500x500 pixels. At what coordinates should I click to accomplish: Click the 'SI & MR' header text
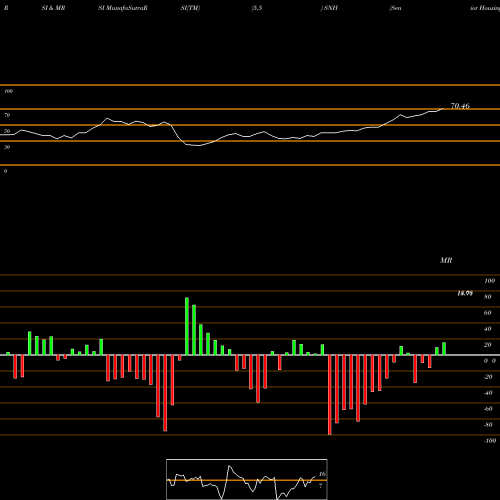(53, 8)
